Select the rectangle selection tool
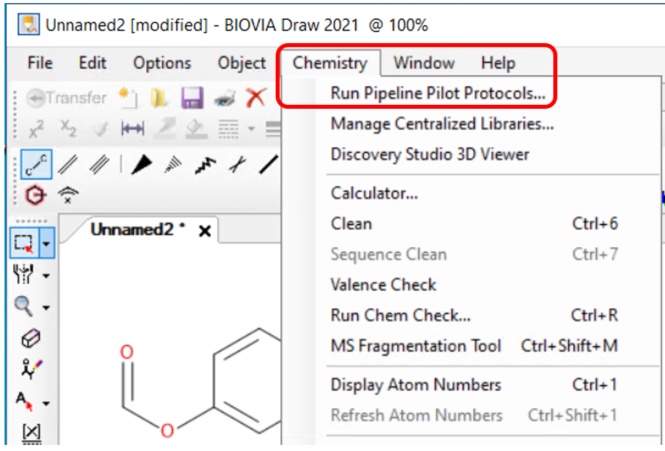665x451 pixels. [24, 243]
